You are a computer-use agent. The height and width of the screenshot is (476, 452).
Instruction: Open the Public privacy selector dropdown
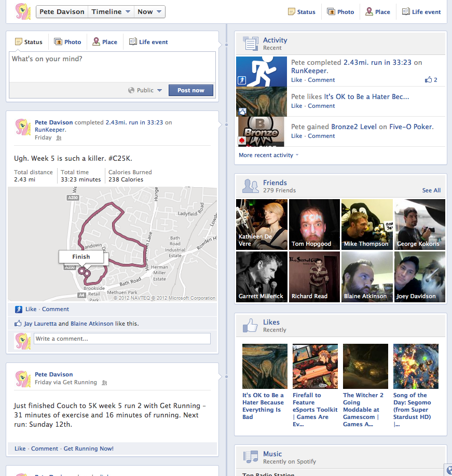pos(145,90)
